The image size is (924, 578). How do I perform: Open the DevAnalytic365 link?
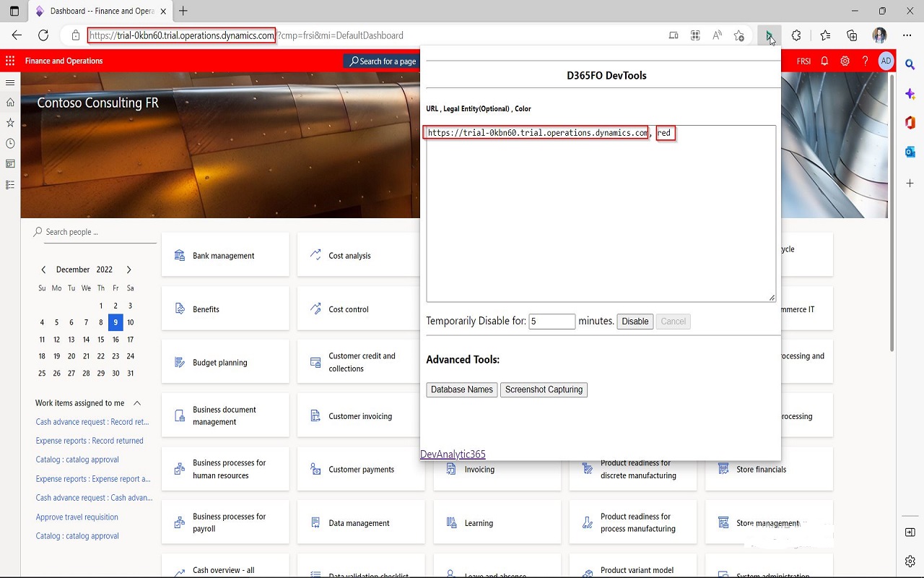[x=453, y=454]
